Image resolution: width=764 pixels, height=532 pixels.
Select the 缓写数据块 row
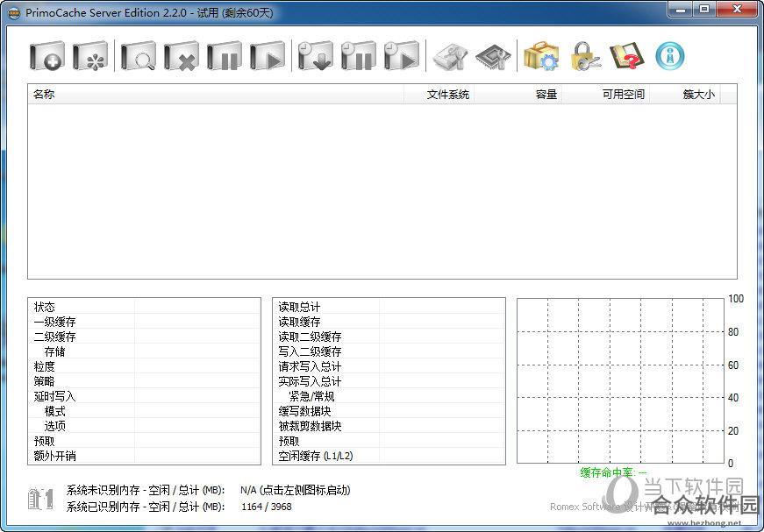click(389, 411)
